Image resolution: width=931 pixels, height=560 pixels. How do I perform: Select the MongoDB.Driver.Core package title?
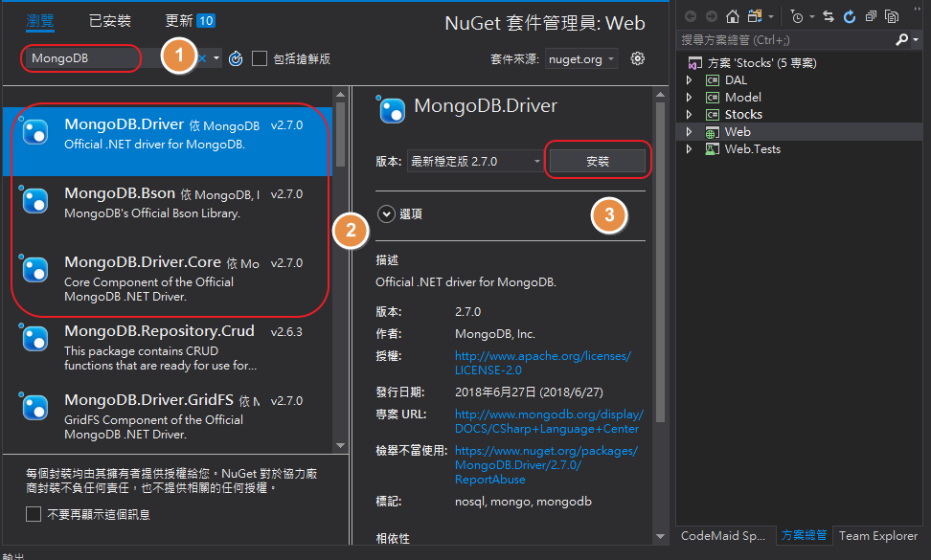[x=143, y=262]
